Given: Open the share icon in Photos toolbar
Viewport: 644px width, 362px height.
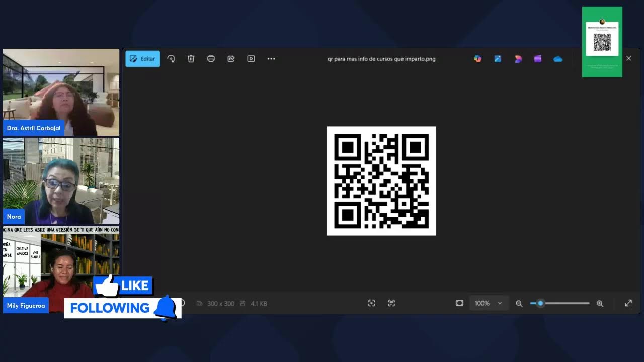Looking at the screenshot, I should [x=231, y=59].
